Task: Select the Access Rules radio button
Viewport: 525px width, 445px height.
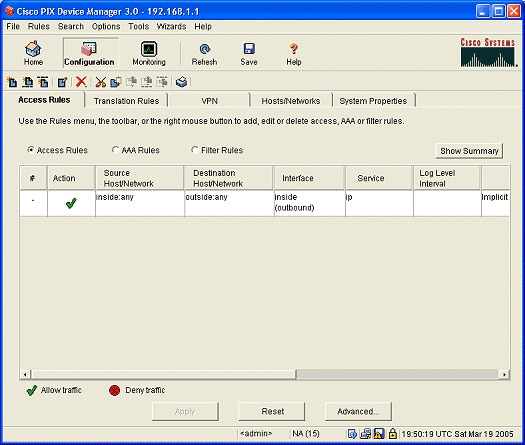Action: [31, 150]
